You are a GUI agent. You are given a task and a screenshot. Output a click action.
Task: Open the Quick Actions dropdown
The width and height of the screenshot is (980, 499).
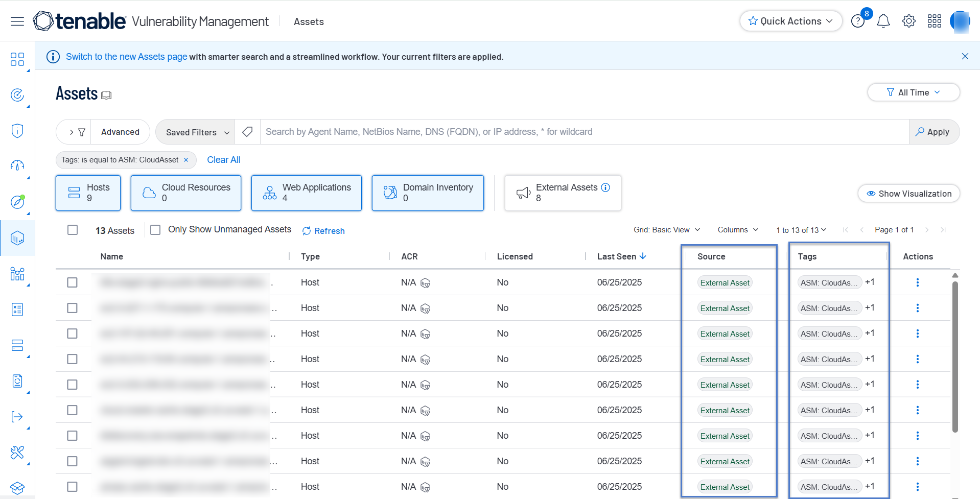pyautogui.click(x=790, y=21)
